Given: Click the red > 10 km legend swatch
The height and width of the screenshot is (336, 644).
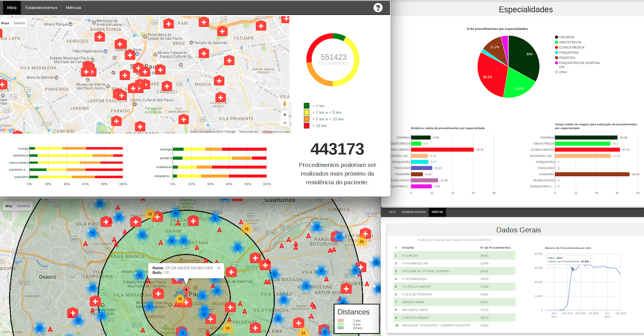Looking at the screenshot, I should [307, 126].
